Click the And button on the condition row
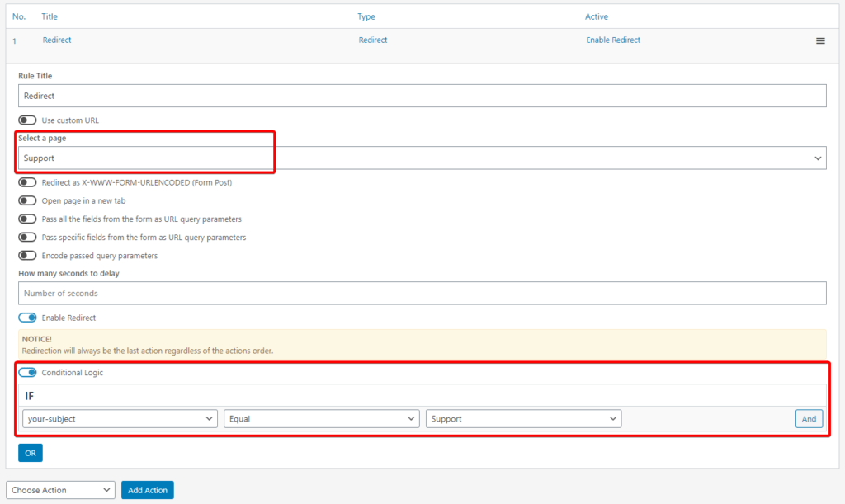The height and width of the screenshot is (504, 845). pos(809,418)
